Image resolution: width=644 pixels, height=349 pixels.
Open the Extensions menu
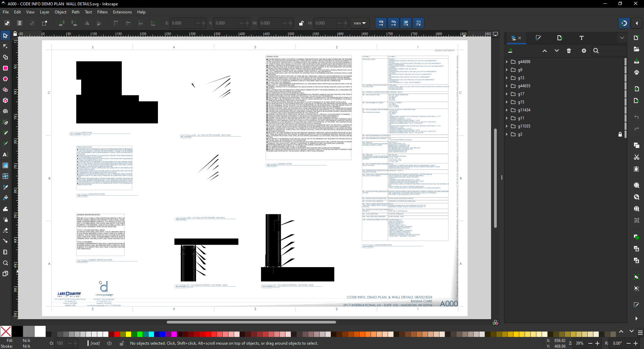coord(122,12)
